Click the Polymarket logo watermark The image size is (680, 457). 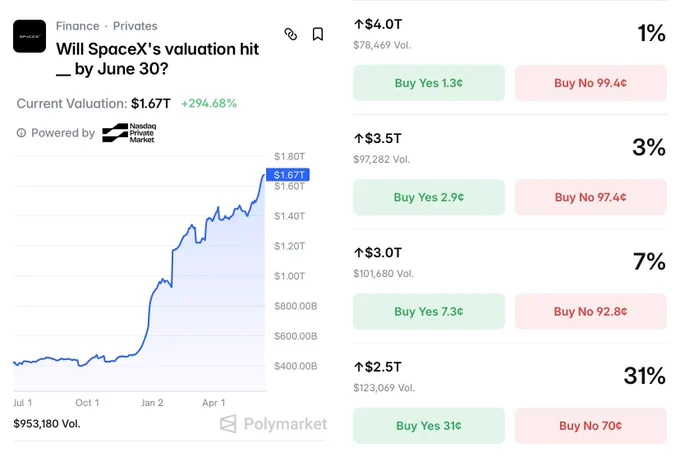[273, 424]
